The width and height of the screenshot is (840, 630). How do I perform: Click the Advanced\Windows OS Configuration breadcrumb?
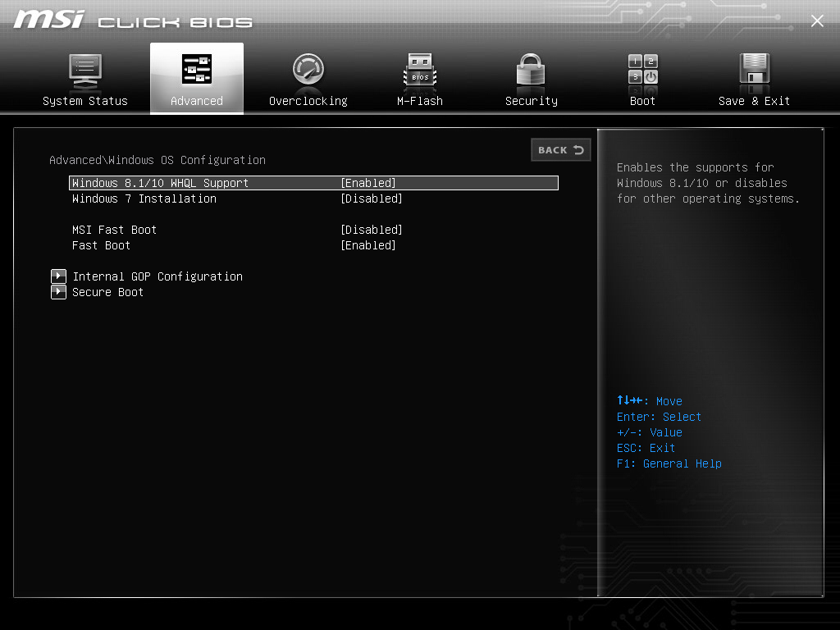point(157,160)
